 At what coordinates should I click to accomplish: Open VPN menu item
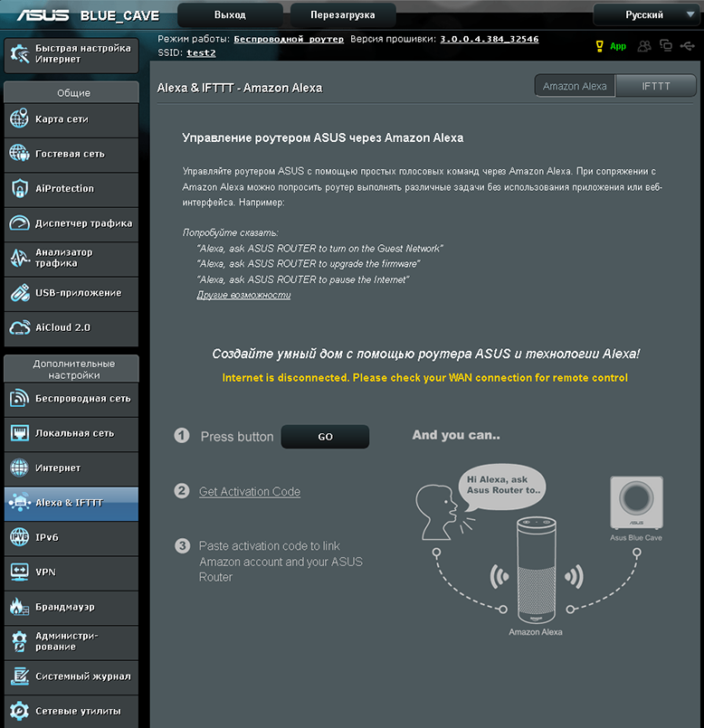71,572
